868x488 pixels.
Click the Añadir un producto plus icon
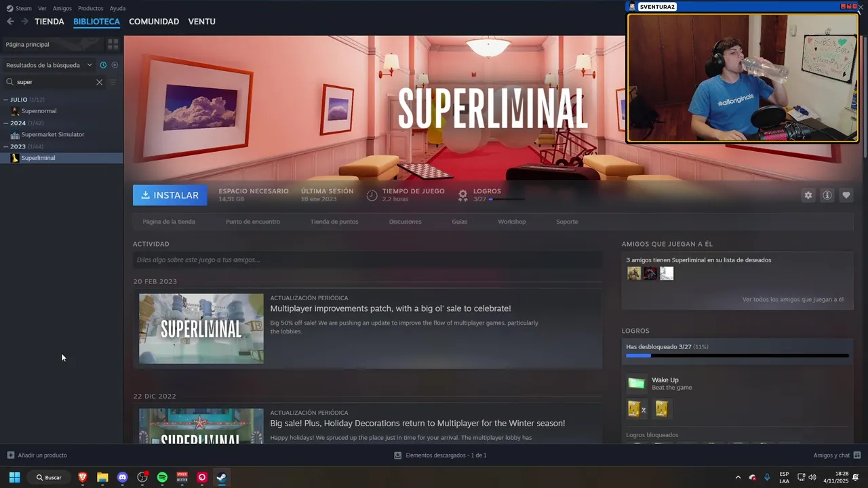coord(10,455)
